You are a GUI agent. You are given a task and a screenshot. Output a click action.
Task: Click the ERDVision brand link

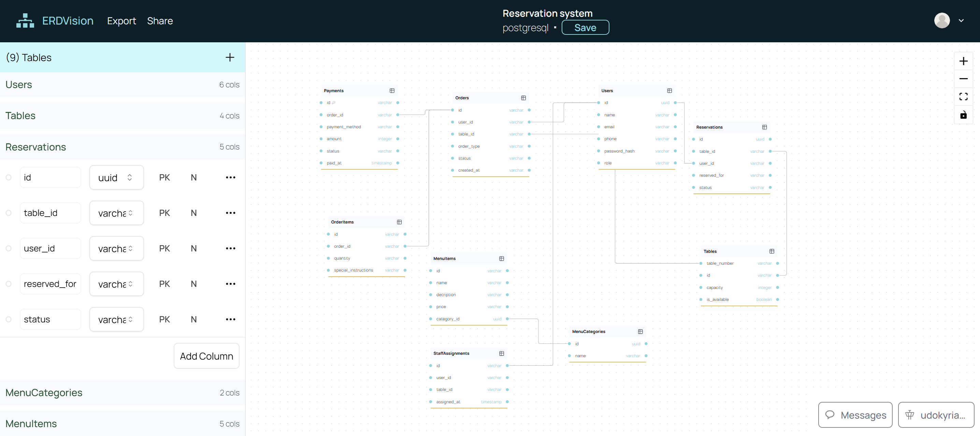tap(68, 21)
